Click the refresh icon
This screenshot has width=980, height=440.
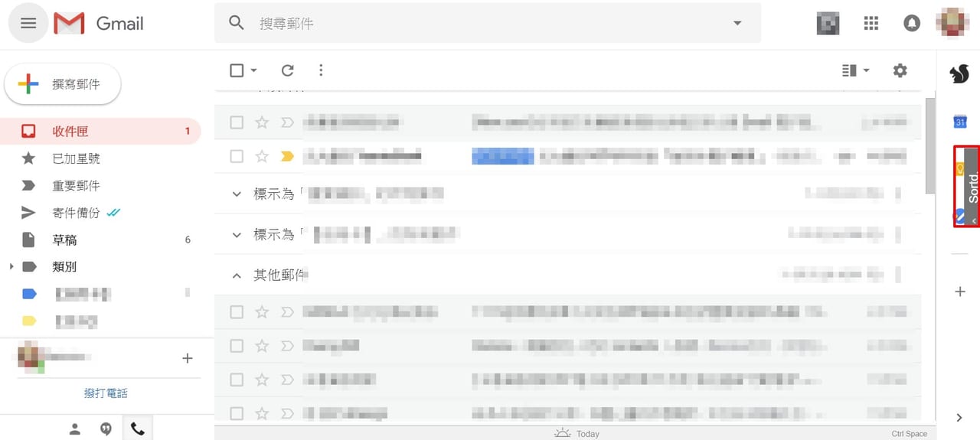click(287, 70)
